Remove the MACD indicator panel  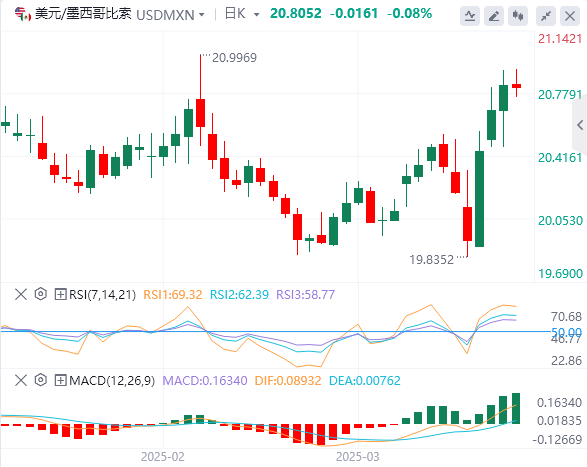coord(21,380)
